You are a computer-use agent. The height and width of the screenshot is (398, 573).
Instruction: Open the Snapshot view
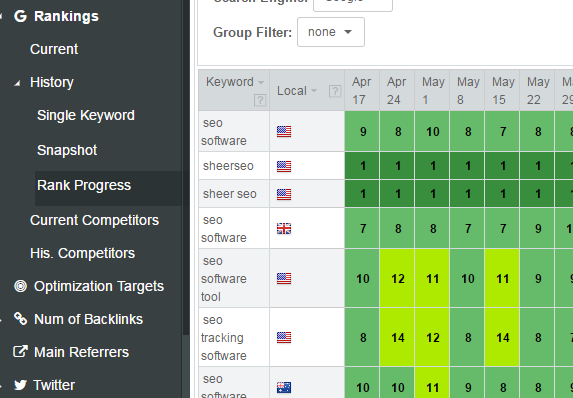(67, 150)
